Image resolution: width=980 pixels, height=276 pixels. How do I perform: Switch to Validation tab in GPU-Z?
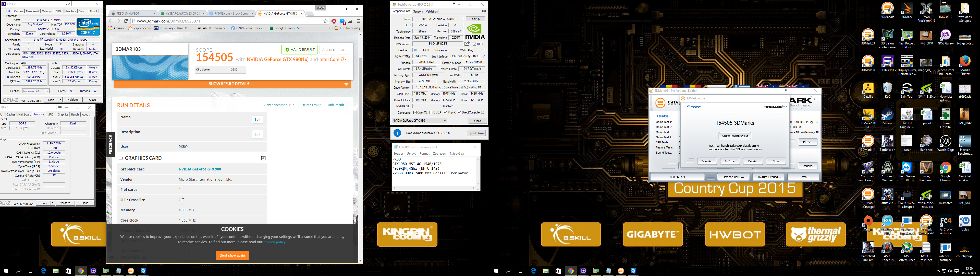(431, 11)
